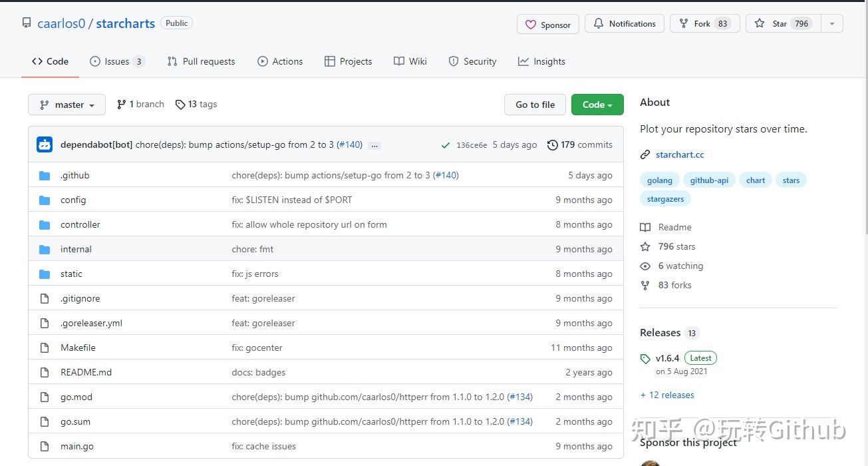Open the Star button dropdown arrow
The width and height of the screenshot is (868, 466).
click(831, 24)
